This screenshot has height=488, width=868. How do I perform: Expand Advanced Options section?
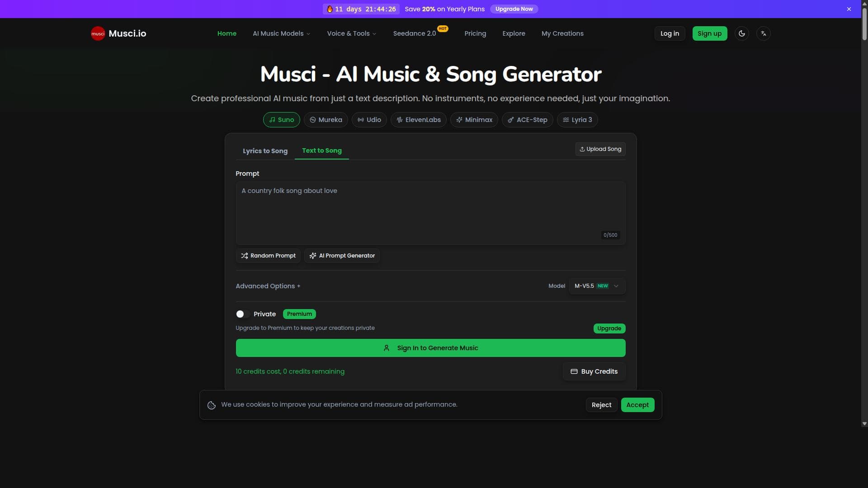[268, 286]
